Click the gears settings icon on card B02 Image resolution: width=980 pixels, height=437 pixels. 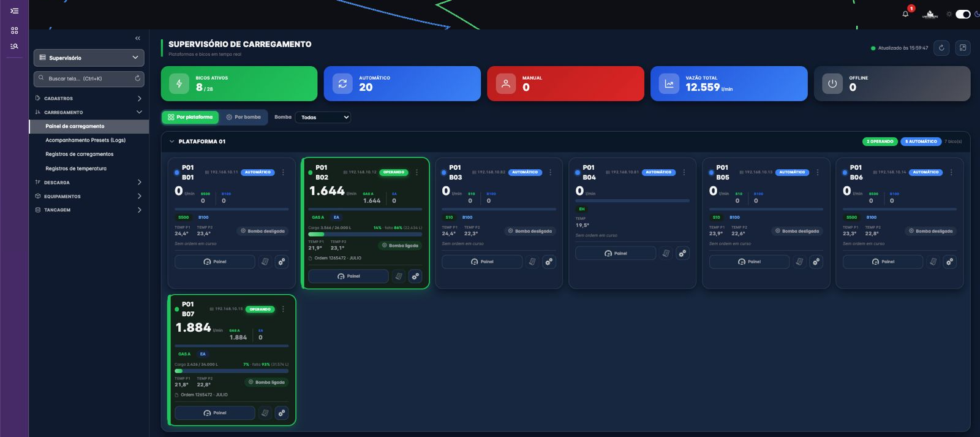pos(415,276)
